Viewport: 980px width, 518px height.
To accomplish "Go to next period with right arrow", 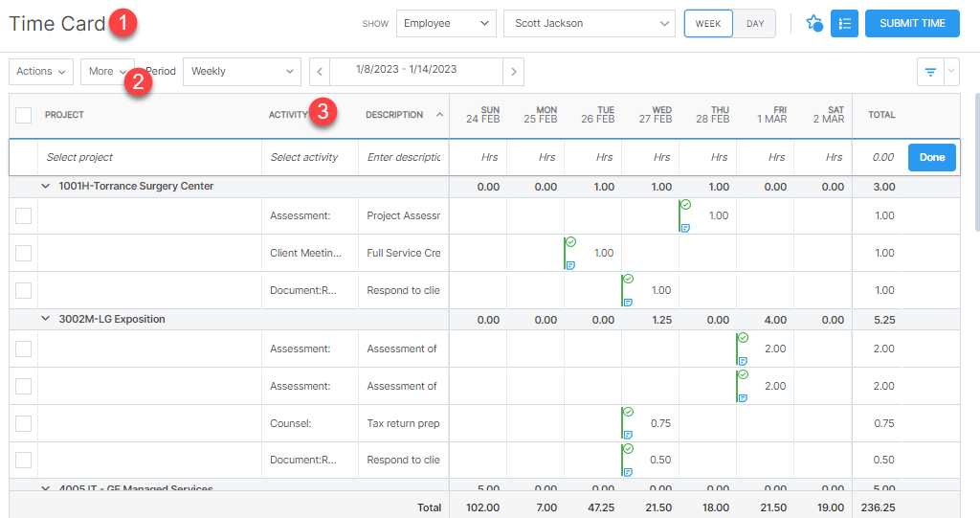I will coord(514,71).
